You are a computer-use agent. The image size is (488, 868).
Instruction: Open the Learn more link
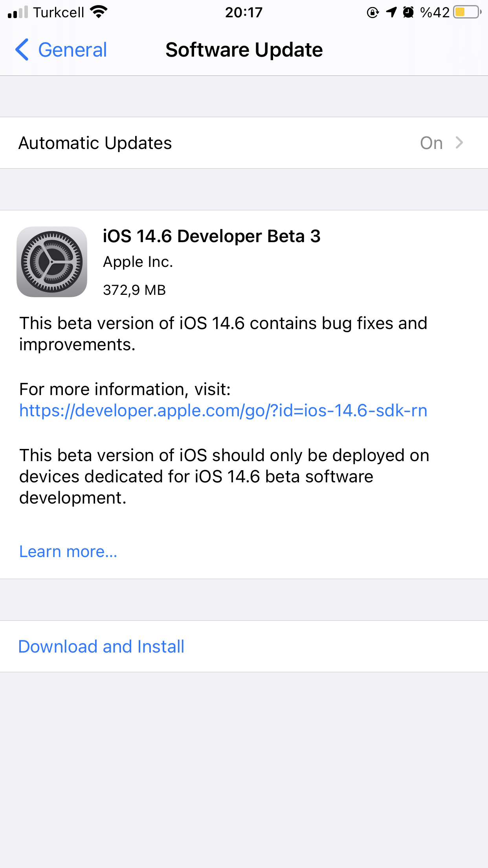68,552
